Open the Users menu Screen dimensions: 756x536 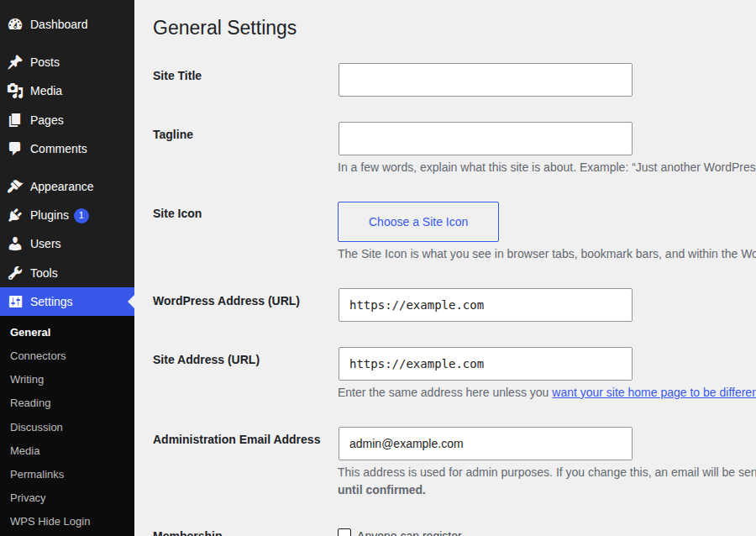[46, 244]
